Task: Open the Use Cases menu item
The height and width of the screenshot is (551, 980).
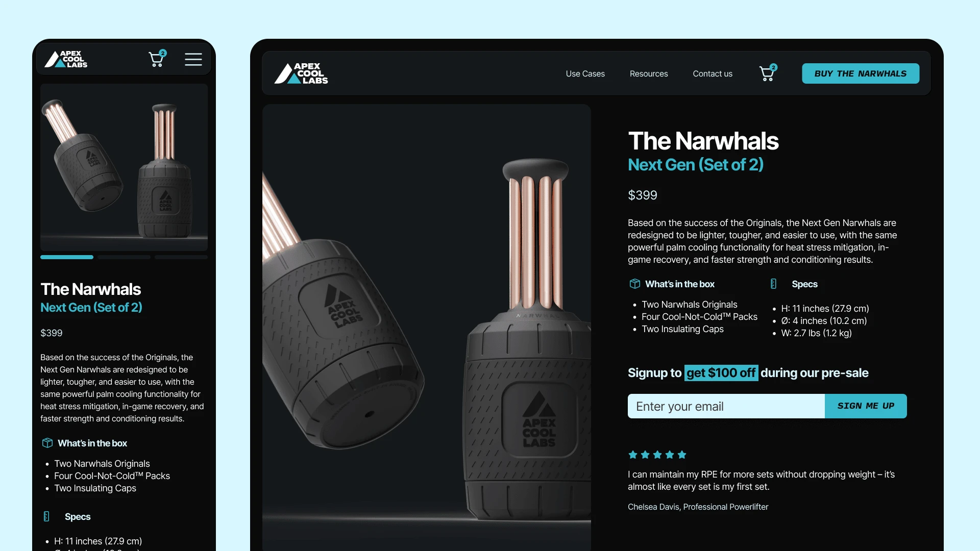Action: [x=585, y=73]
